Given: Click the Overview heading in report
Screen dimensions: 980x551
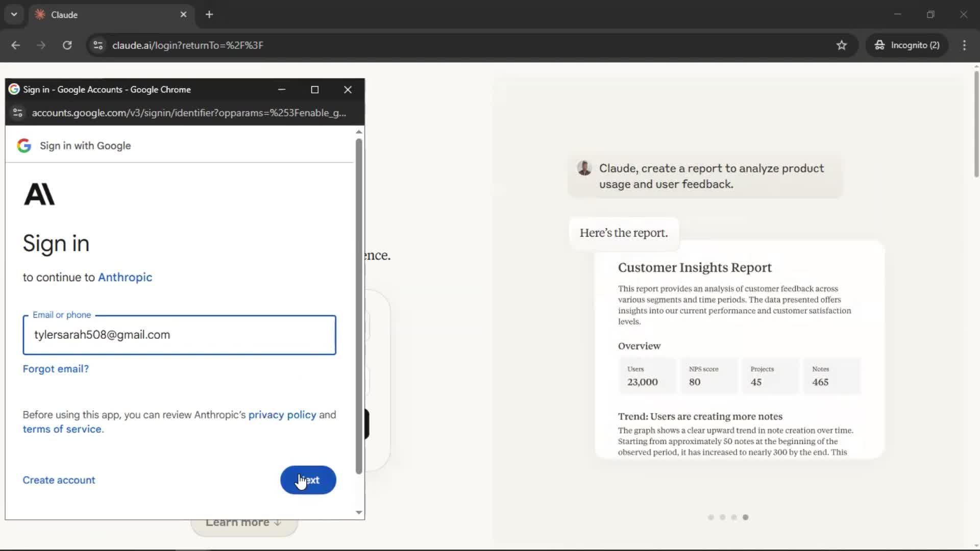Looking at the screenshot, I should tap(639, 346).
